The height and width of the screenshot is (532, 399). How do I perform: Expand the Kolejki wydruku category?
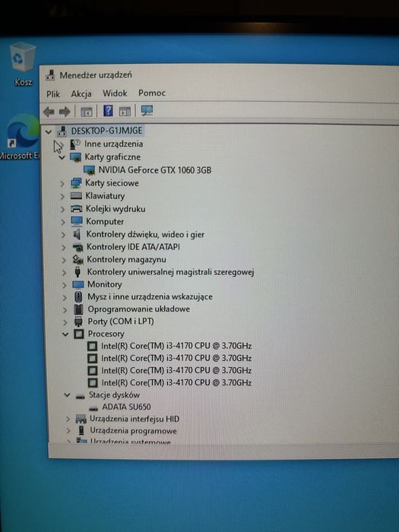point(63,209)
